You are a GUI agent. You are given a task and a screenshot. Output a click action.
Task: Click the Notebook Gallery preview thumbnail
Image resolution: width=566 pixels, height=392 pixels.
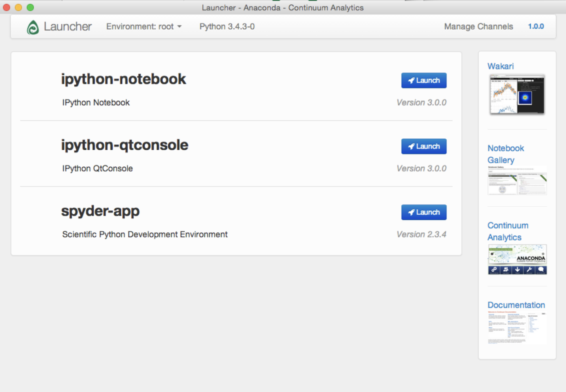pyautogui.click(x=517, y=180)
